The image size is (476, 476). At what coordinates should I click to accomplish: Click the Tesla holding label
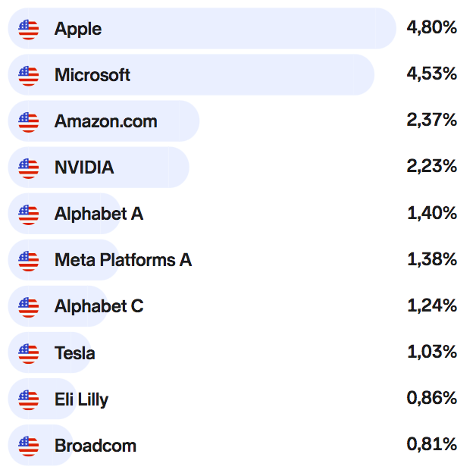(x=75, y=352)
